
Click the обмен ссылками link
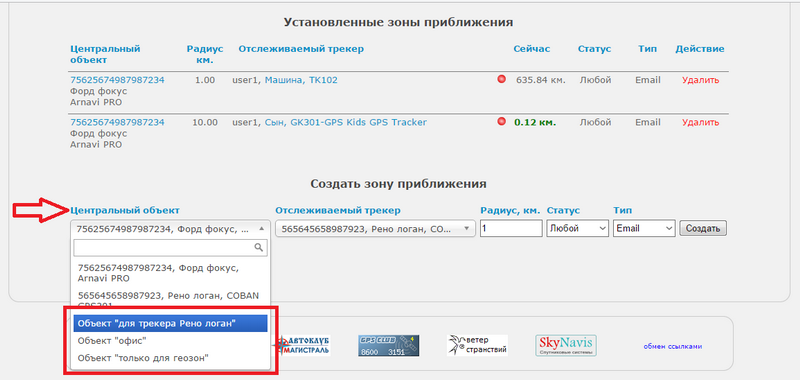(x=672, y=346)
